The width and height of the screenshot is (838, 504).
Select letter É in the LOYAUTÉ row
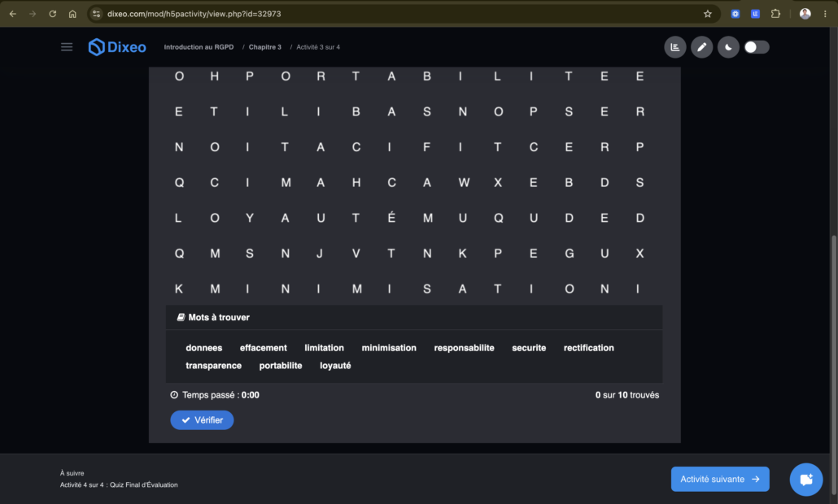(x=391, y=218)
